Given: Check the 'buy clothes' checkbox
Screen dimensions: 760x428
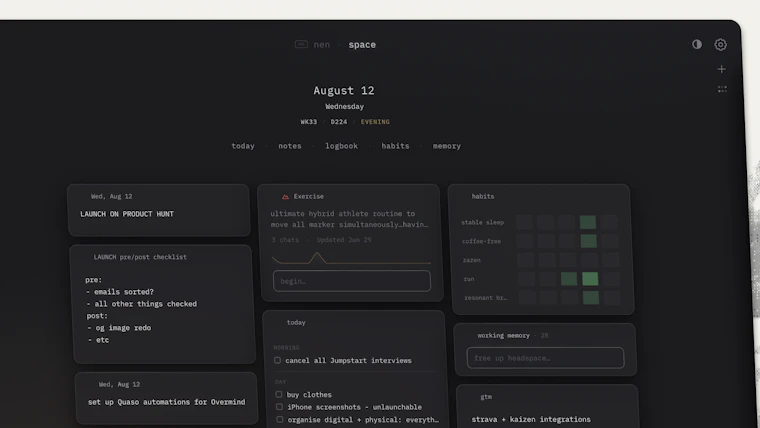Looking at the screenshot, I should [279, 395].
